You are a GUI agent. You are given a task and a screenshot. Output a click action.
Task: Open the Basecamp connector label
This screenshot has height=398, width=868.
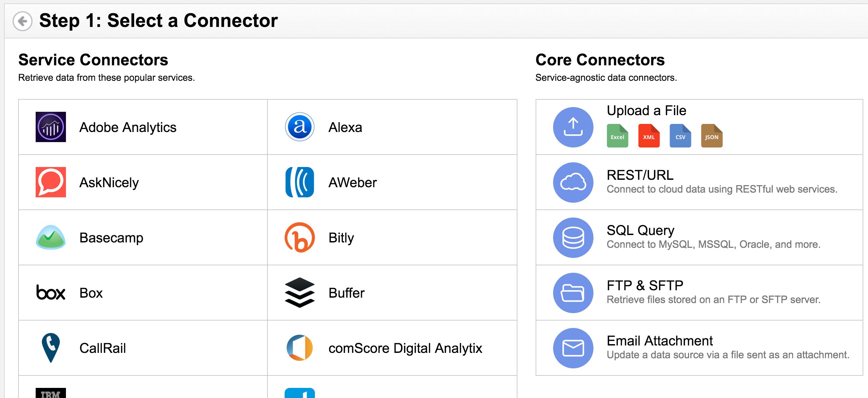(x=111, y=238)
